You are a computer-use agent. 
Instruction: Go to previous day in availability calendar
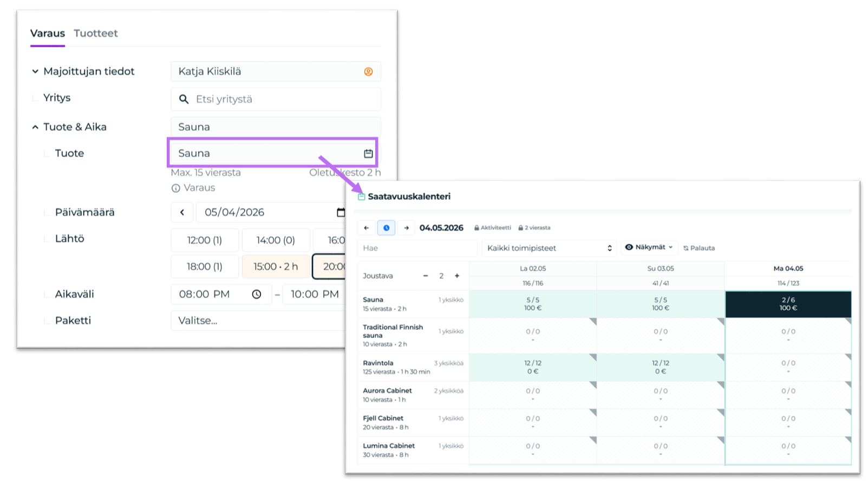pyautogui.click(x=367, y=228)
